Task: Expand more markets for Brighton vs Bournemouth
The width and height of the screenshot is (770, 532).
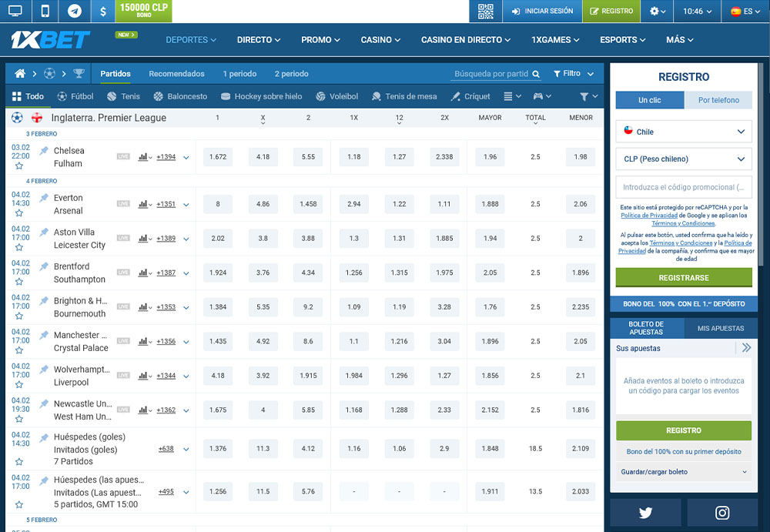Action: pyautogui.click(x=186, y=307)
